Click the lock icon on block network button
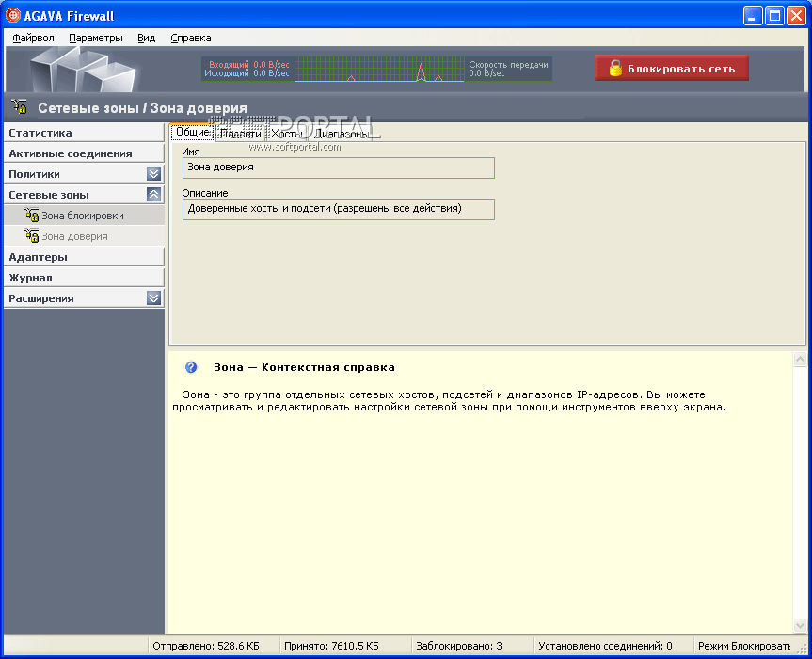This screenshot has height=659, width=812. tap(615, 69)
